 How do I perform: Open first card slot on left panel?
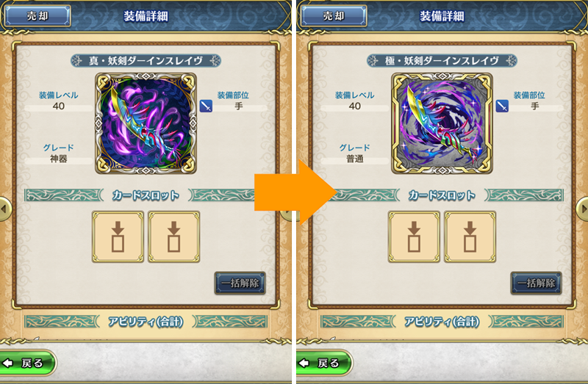(118, 236)
